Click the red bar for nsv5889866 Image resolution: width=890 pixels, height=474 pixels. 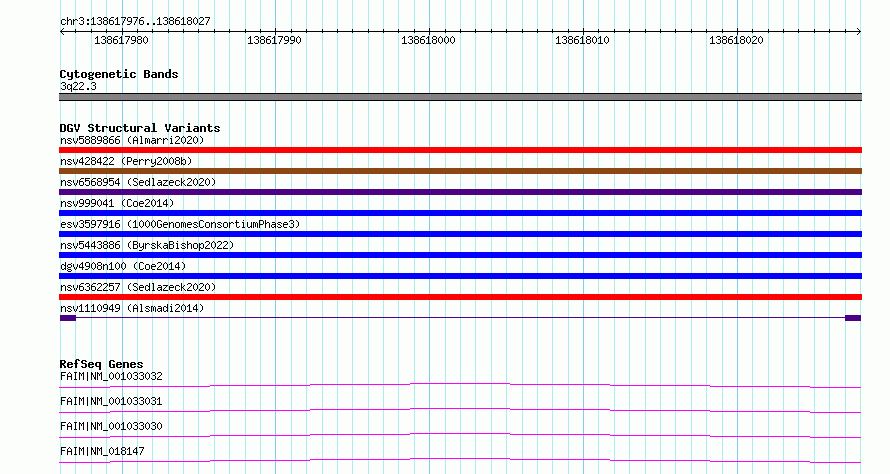pos(460,150)
